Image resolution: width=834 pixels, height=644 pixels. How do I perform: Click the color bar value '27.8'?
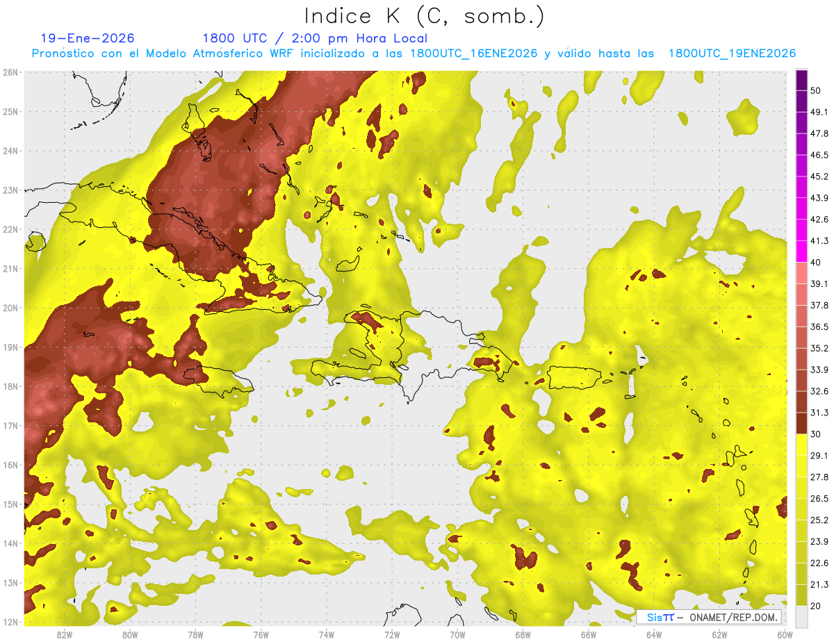pos(819,477)
